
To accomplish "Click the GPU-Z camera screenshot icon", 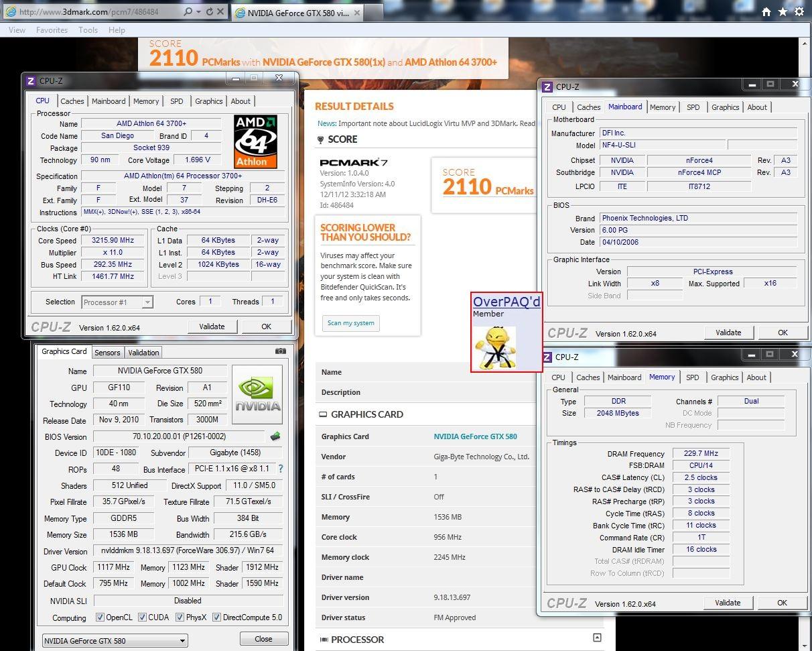I will click(x=281, y=351).
